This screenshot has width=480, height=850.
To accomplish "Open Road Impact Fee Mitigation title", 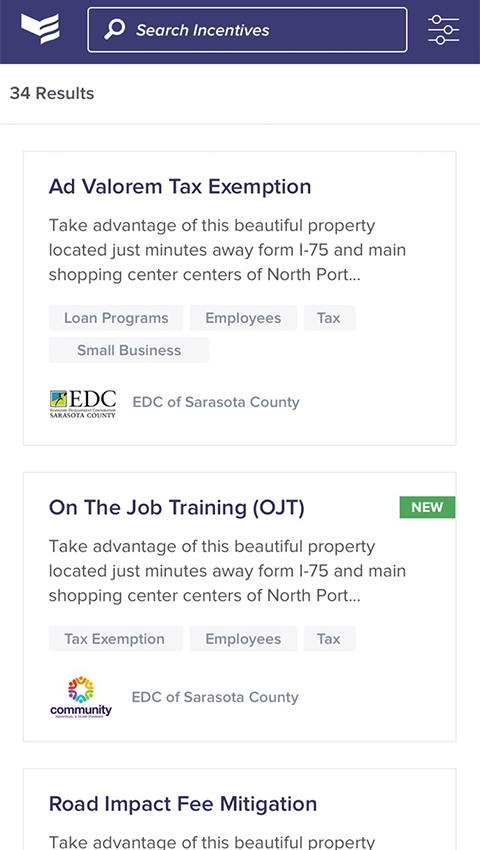I will pyautogui.click(x=183, y=803).
